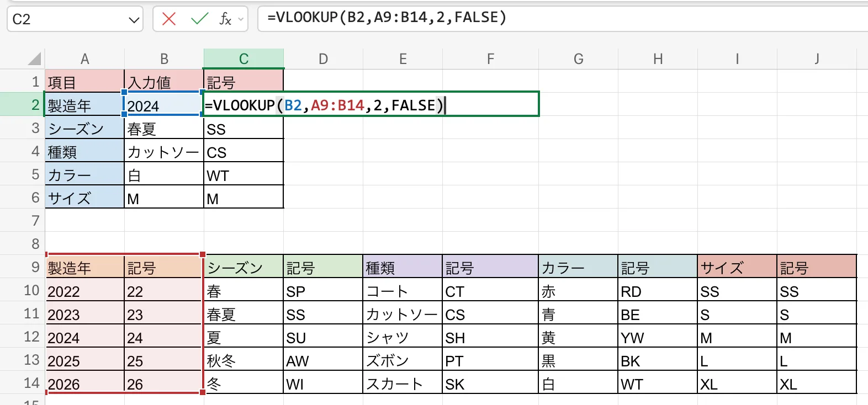Open the small arrow beside fx

241,19
